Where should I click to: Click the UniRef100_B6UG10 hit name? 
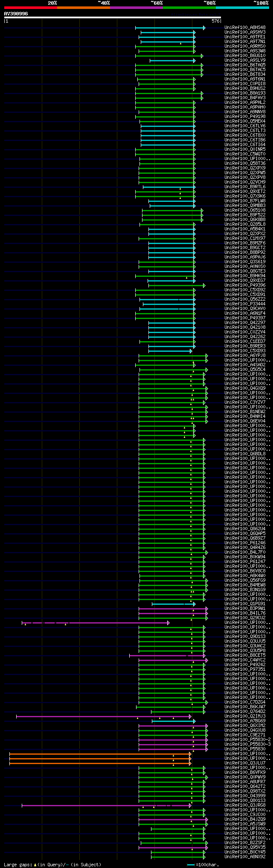(245, 56)
